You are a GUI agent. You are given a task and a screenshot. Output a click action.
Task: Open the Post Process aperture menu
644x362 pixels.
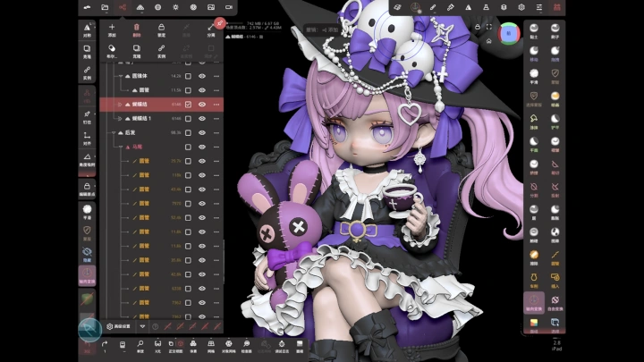(193, 7)
